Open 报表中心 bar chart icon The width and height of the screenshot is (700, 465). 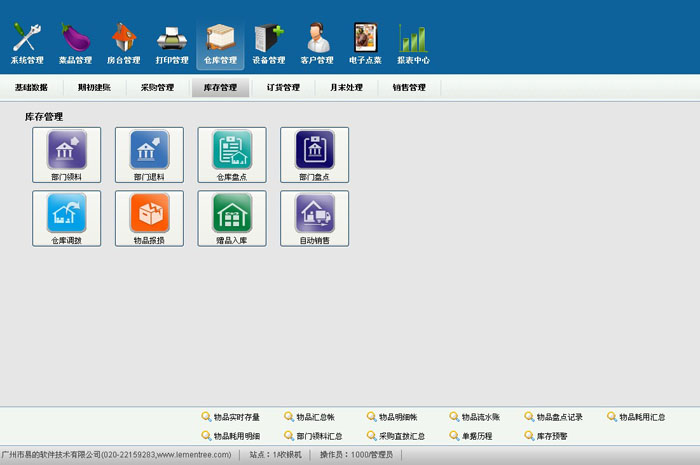pos(413,44)
